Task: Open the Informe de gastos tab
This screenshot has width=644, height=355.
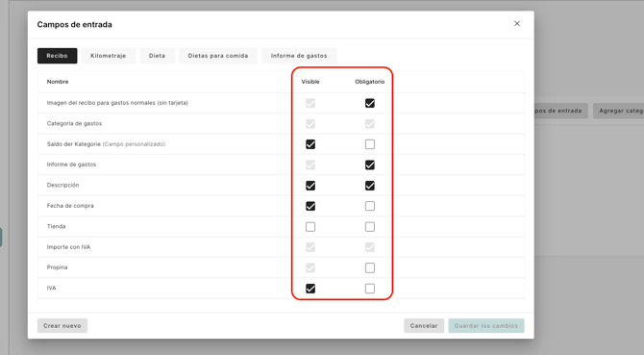Action: 299,56
